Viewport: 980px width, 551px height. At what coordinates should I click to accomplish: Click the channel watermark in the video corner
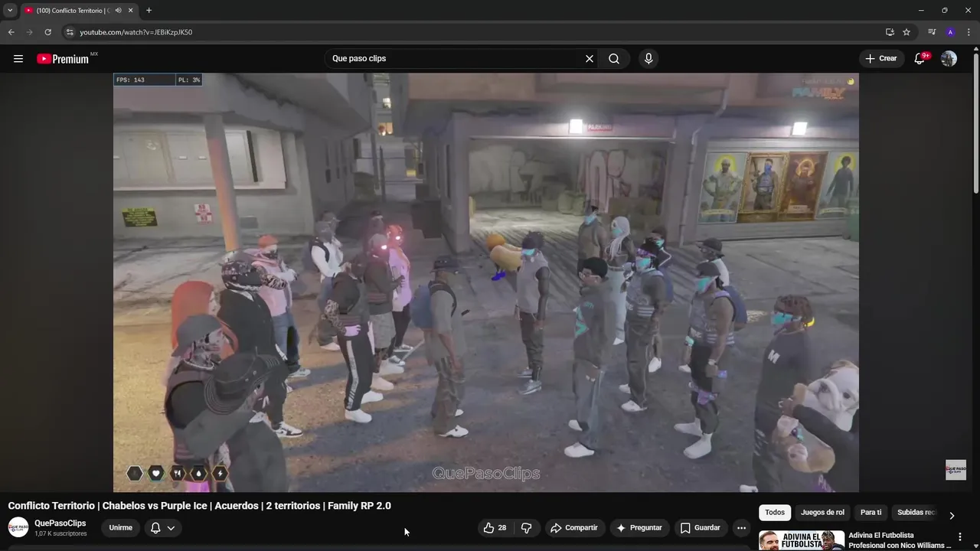955,470
